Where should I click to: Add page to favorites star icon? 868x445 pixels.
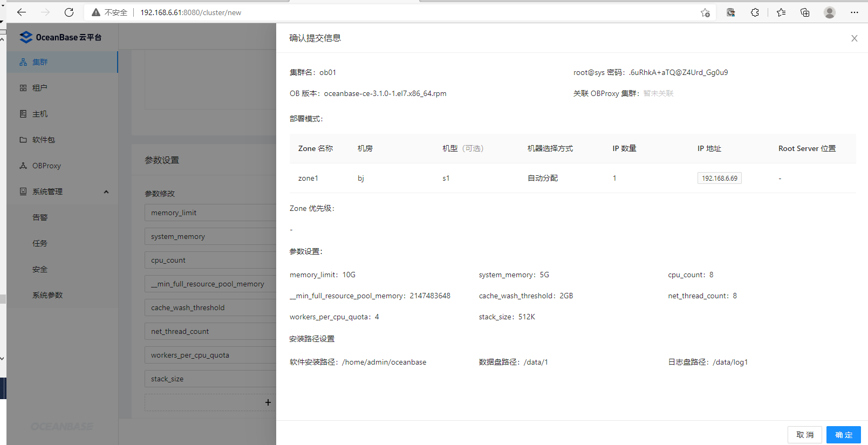coord(705,12)
